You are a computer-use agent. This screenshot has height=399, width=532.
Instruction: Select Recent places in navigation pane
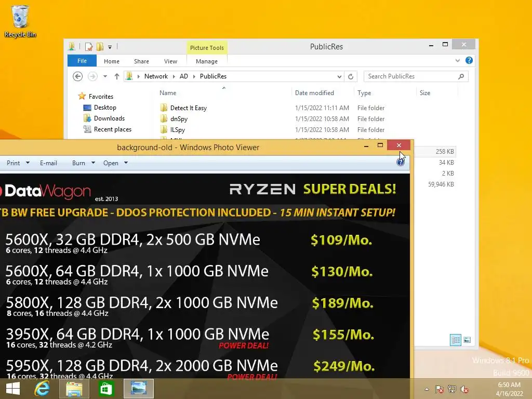click(x=113, y=129)
